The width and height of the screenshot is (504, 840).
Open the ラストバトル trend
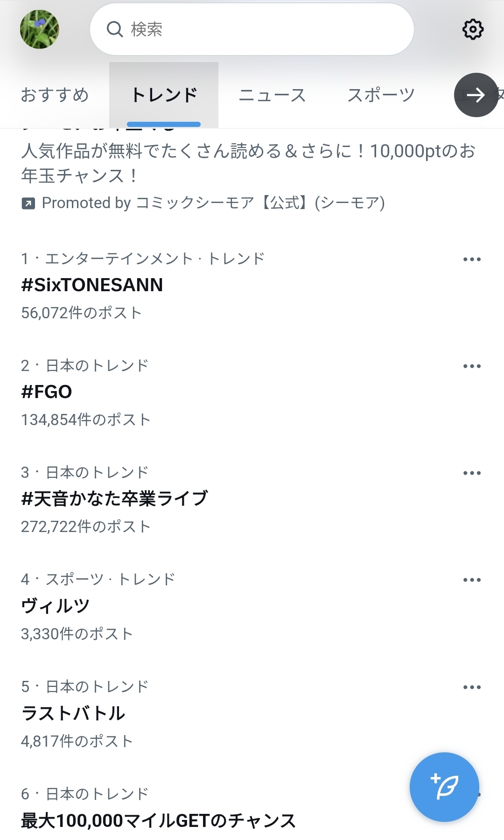coord(73,713)
